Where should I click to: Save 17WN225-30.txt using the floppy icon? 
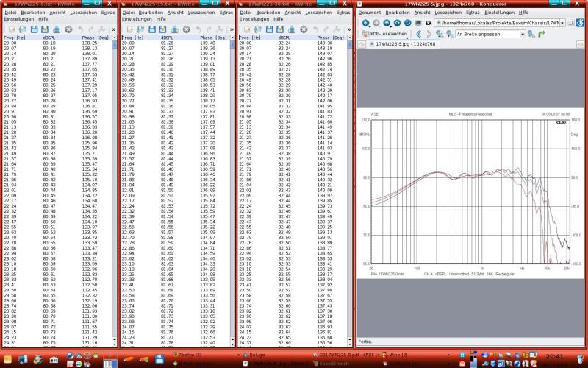pos(270,29)
